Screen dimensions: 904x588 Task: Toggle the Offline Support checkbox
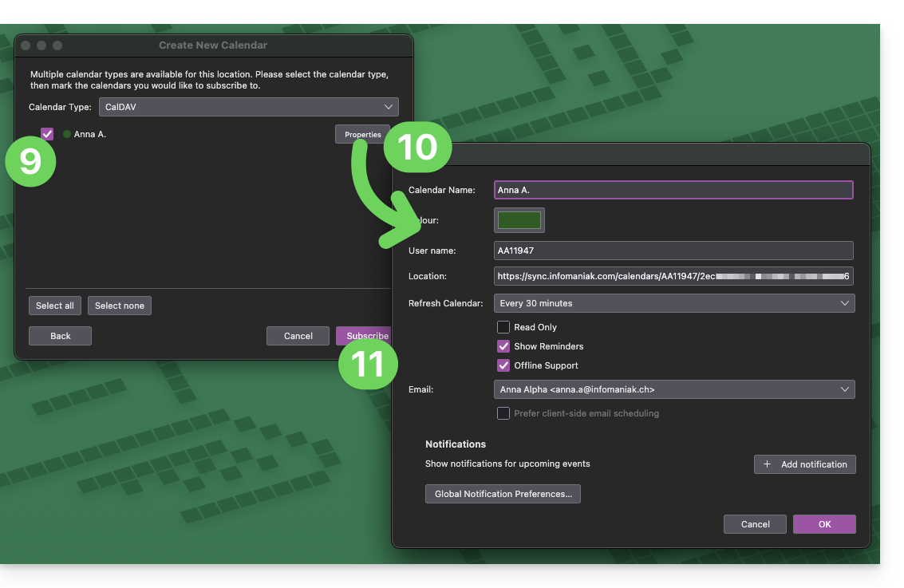tap(503, 365)
